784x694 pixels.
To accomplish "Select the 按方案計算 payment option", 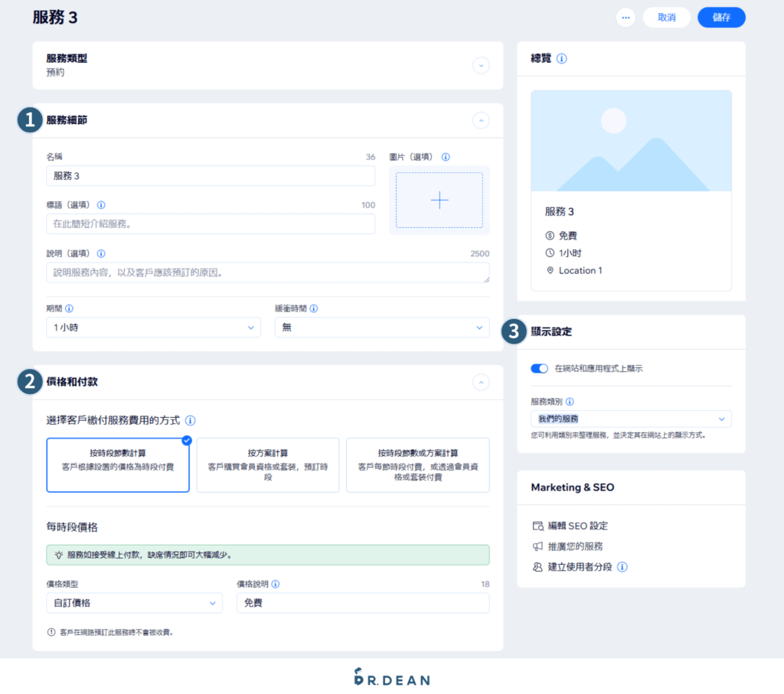I will pos(267,466).
